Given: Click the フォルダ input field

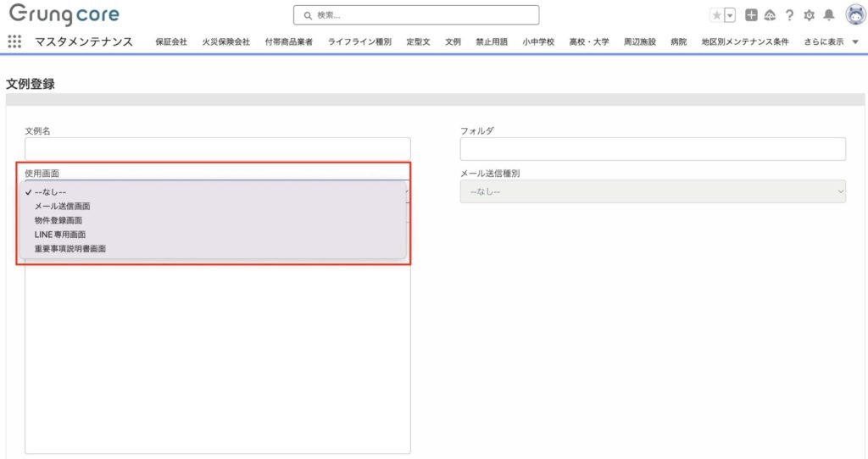Looking at the screenshot, I should coord(653,149).
